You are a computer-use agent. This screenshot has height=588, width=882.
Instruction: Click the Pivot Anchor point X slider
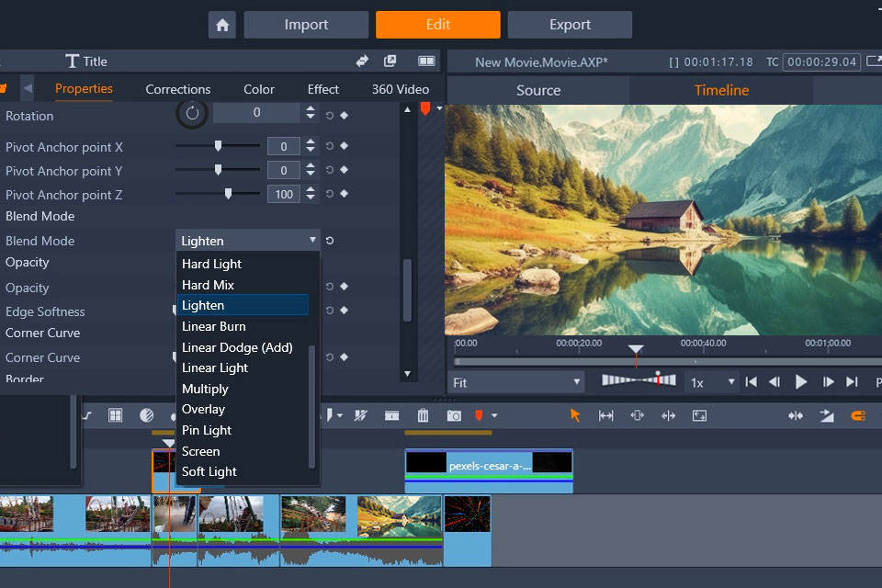click(x=218, y=146)
